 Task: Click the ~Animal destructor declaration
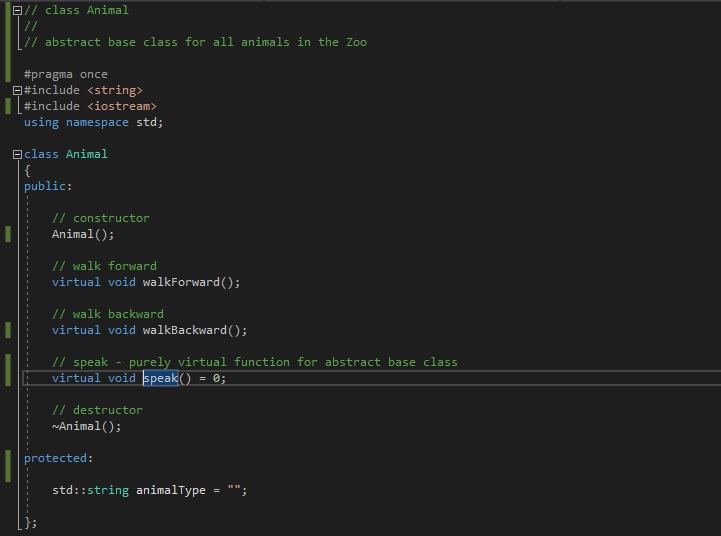point(86,426)
